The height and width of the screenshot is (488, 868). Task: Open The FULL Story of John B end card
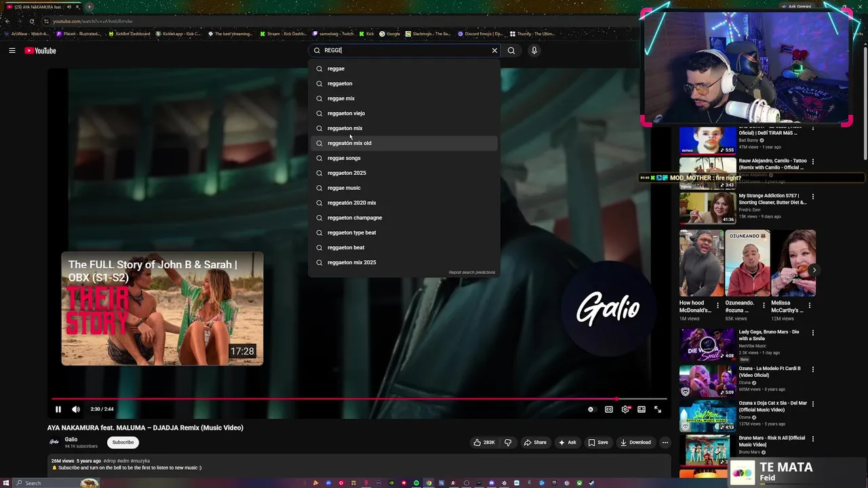(162, 308)
